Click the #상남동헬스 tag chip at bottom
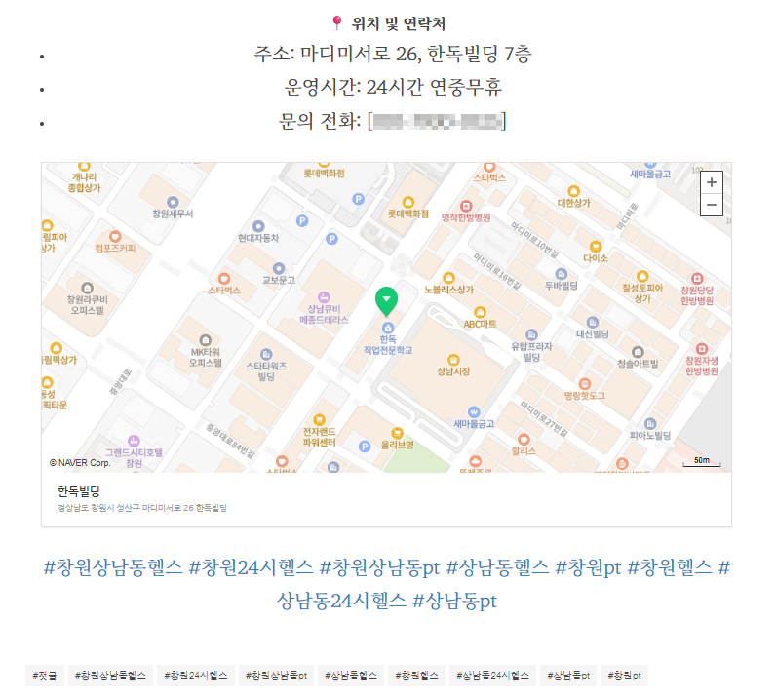Screen dimensions: 776x700 click(x=351, y=676)
